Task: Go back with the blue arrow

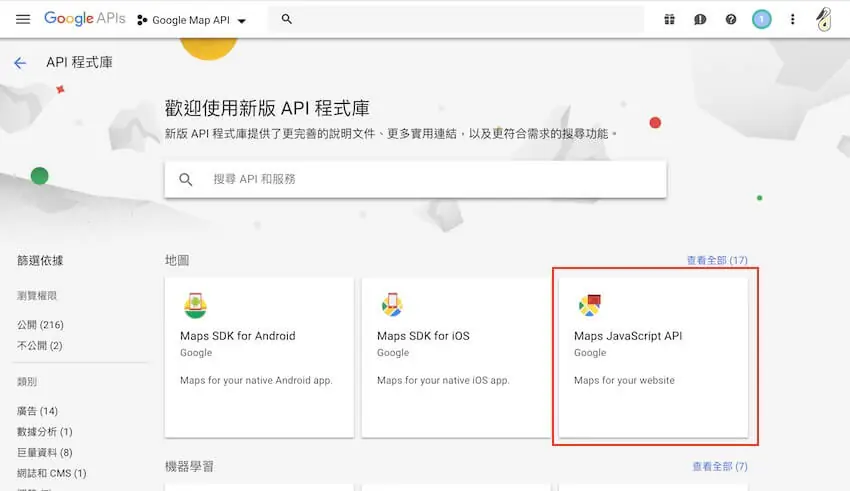Action: click(x=20, y=63)
